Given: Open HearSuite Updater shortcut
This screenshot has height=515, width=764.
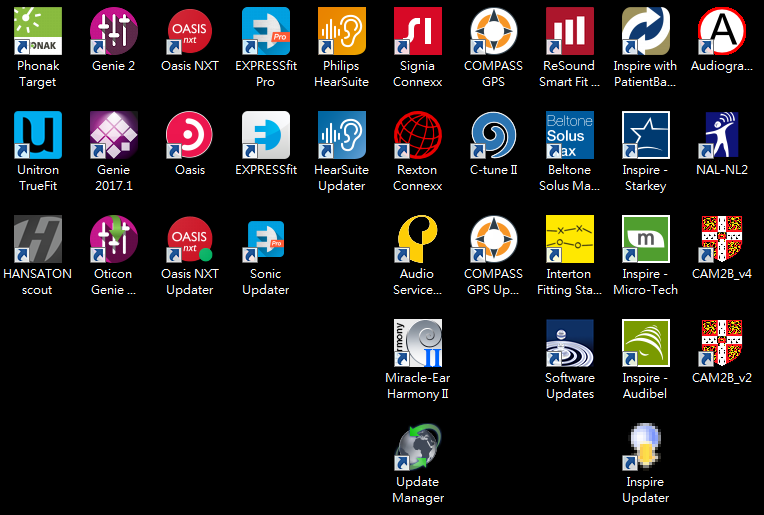Looking at the screenshot, I should point(342,135).
